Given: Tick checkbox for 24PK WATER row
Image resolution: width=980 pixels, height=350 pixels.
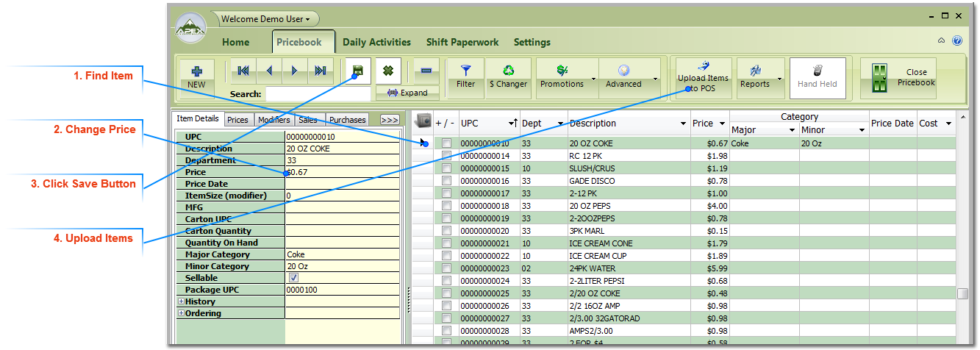Looking at the screenshot, I should pos(446,268).
